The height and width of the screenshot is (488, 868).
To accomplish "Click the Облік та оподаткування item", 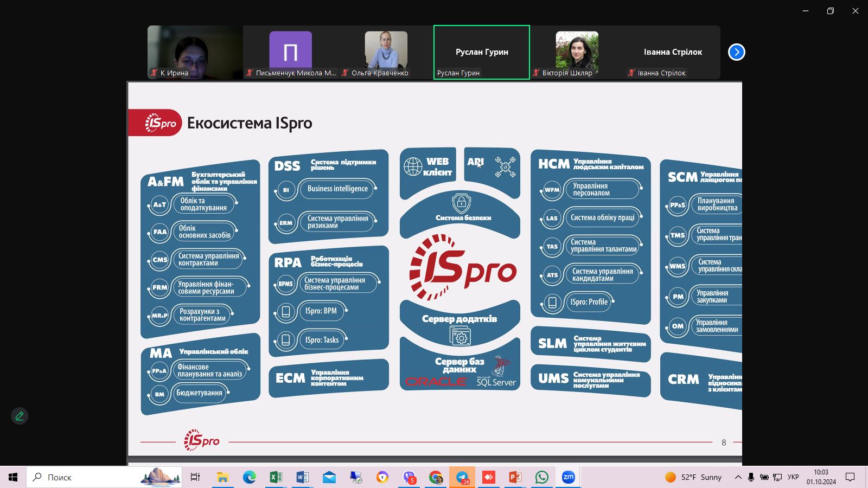I will (205, 204).
